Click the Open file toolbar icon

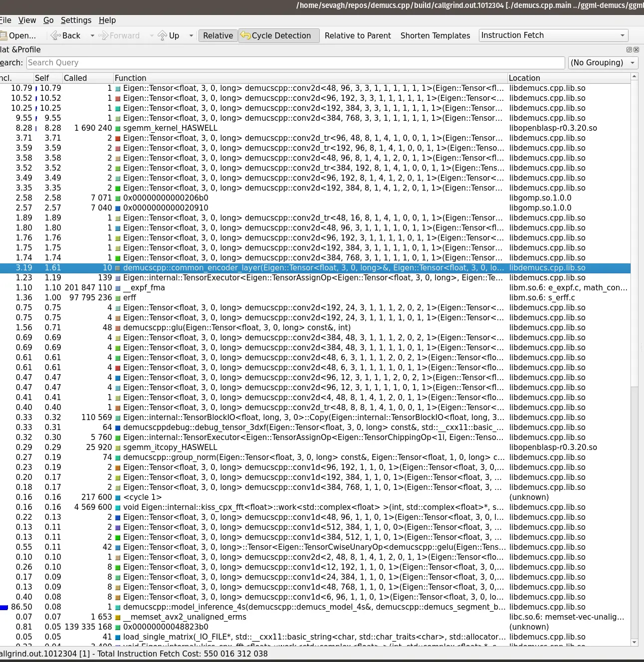tap(4, 35)
